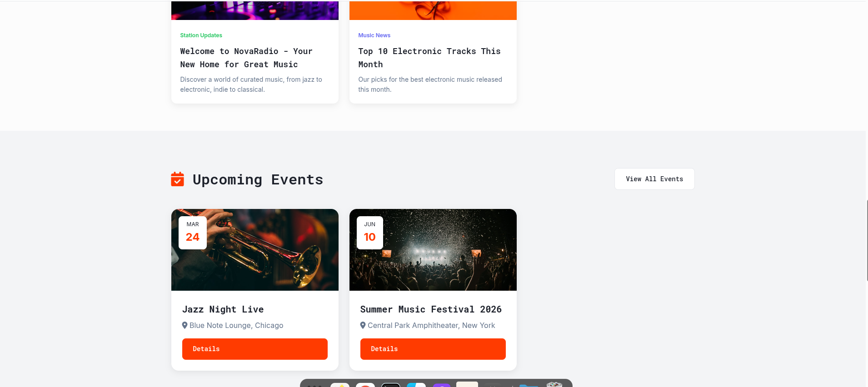Open the blue folder icon in the dock
Viewport: 868px width, 387px height.
click(529, 386)
